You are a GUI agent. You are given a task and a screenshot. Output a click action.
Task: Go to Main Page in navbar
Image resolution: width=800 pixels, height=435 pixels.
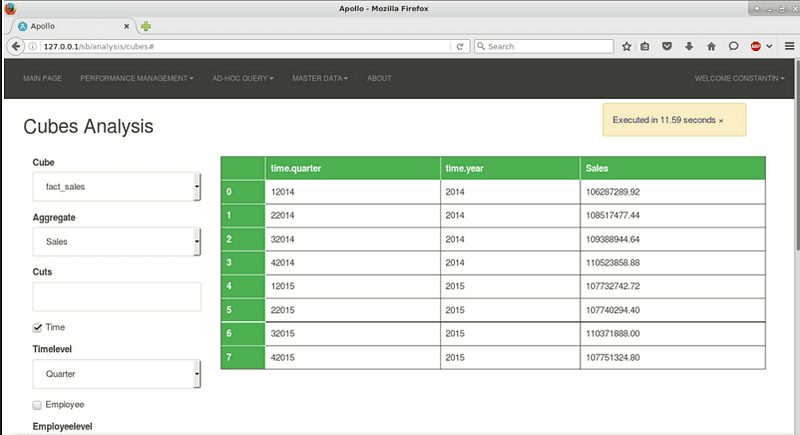pyautogui.click(x=42, y=78)
